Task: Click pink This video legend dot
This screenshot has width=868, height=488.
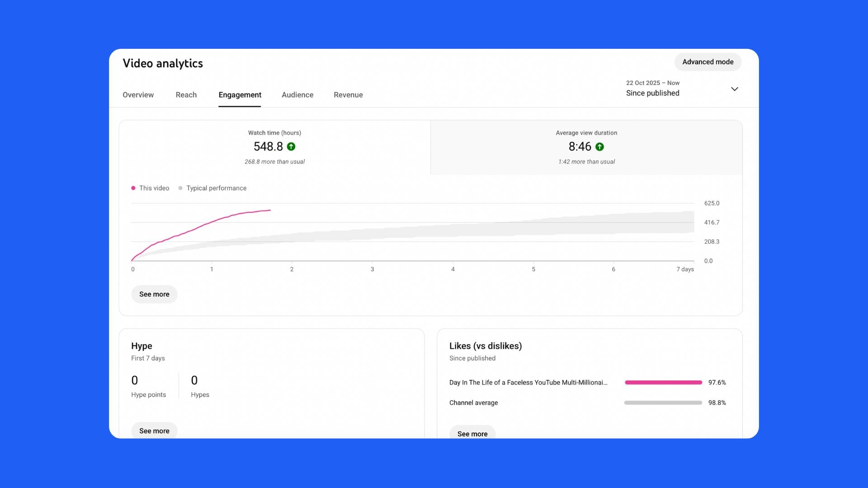Action: click(x=133, y=188)
